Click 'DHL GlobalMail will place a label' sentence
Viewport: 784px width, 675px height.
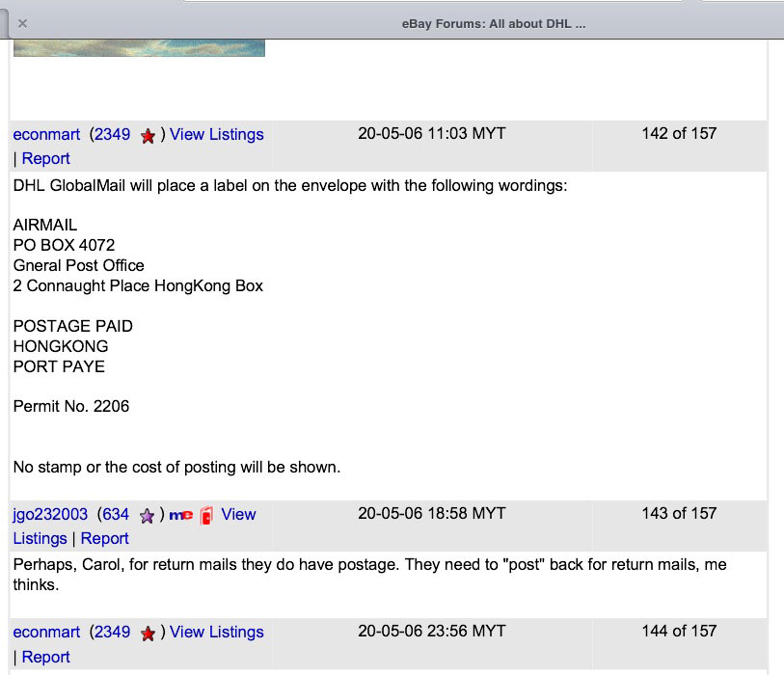point(290,186)
